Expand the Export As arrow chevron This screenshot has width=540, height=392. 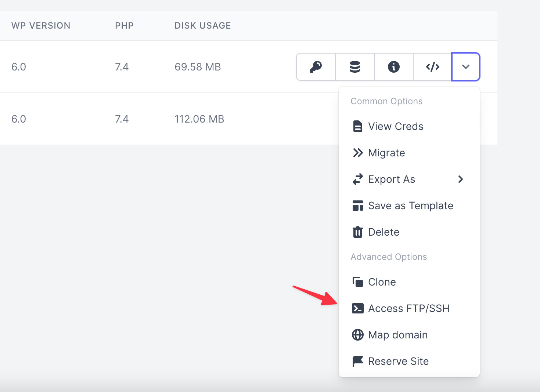point(461,179)
